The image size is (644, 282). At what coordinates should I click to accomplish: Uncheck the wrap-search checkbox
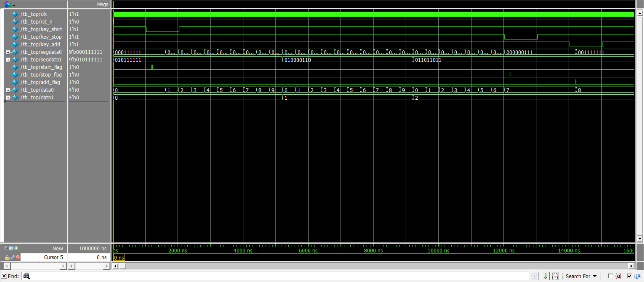629,276
